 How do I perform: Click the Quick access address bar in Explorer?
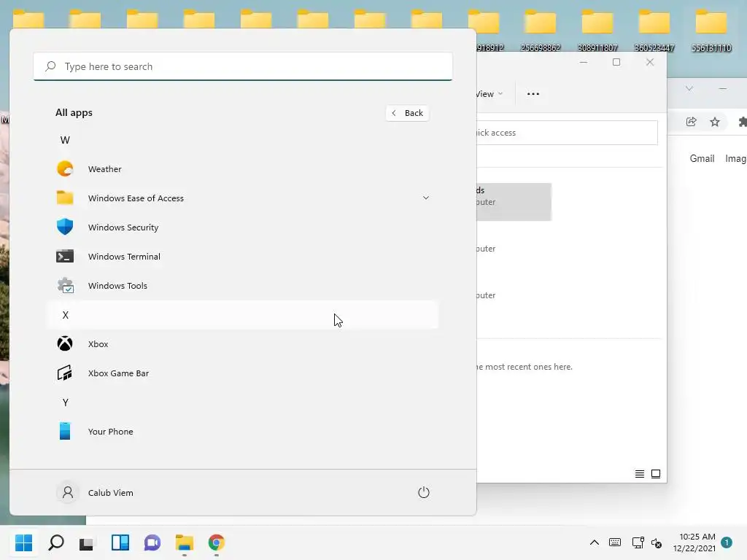pos(567,133)
